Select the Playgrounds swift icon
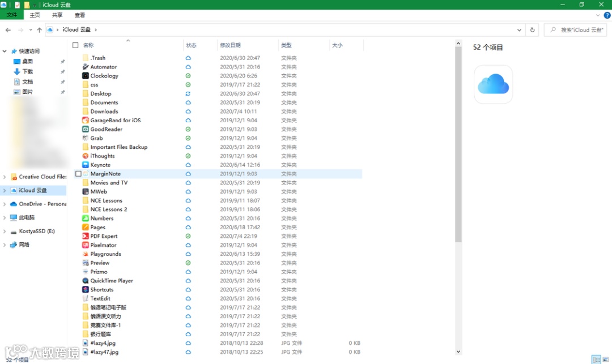 pyautogui.click(x=86, y=254)
